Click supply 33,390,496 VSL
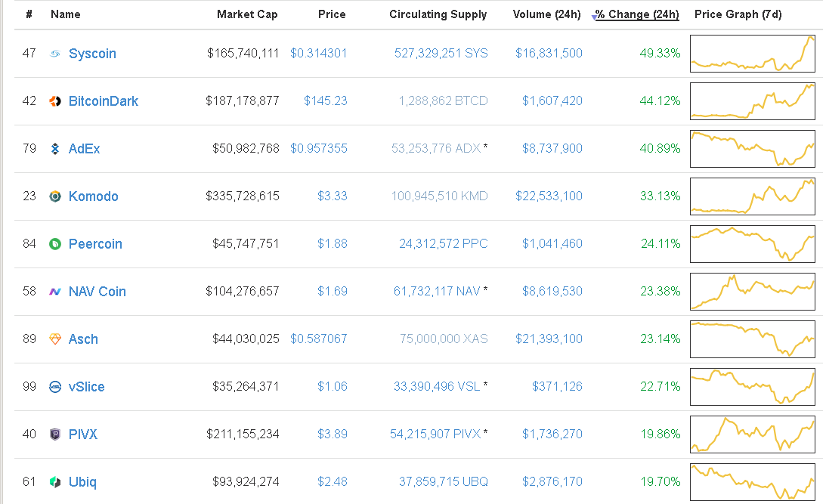The image size is (826, 504). 437,387
